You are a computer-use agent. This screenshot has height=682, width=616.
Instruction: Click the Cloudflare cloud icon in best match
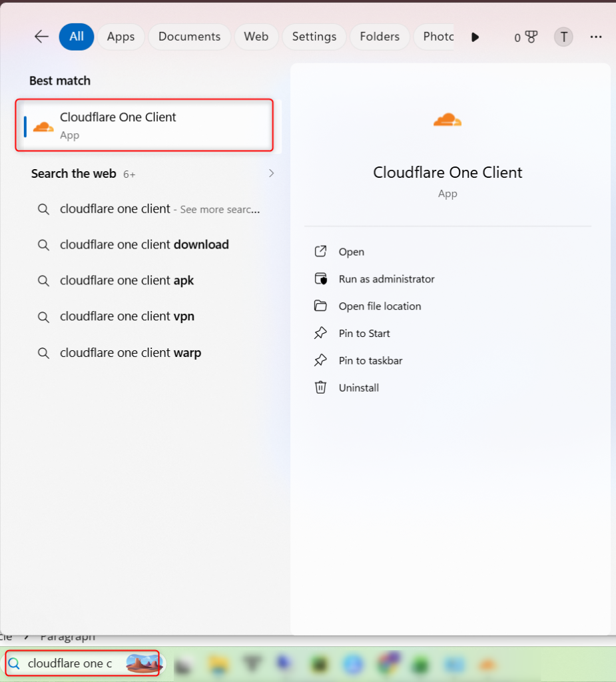pyautogui.click(x=43, y=127)
